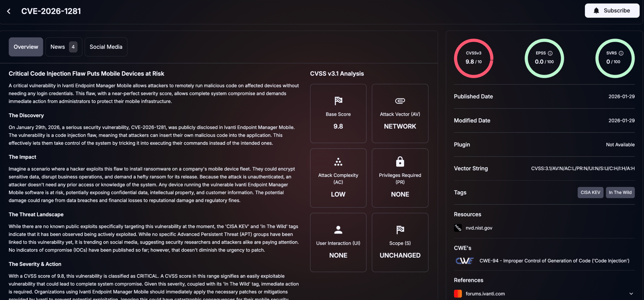Screen dimensions: 644x300
Task: Click the Privileges Required lock icon
Action: (400, 162)
